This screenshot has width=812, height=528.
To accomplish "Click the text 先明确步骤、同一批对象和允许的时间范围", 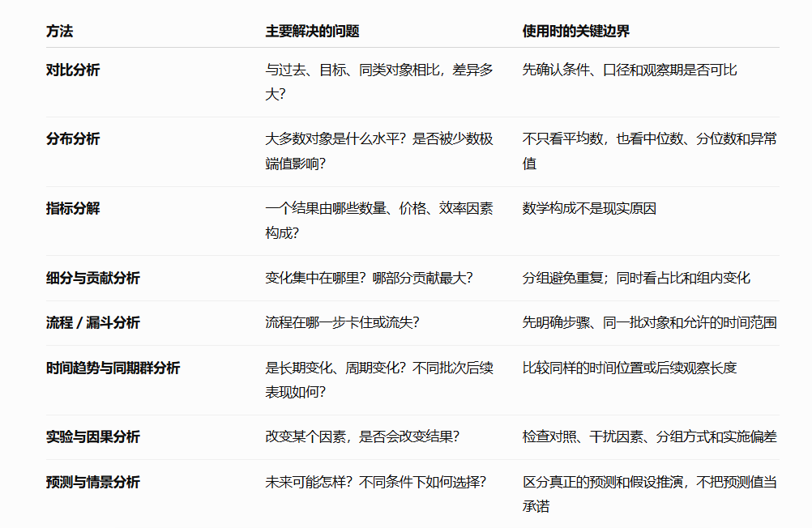I will pos(649,322).
